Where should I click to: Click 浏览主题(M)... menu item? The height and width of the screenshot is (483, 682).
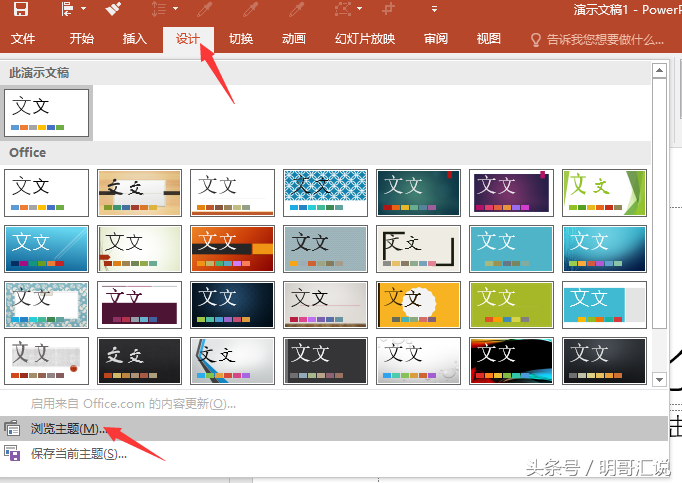click(x=334, y=429)
